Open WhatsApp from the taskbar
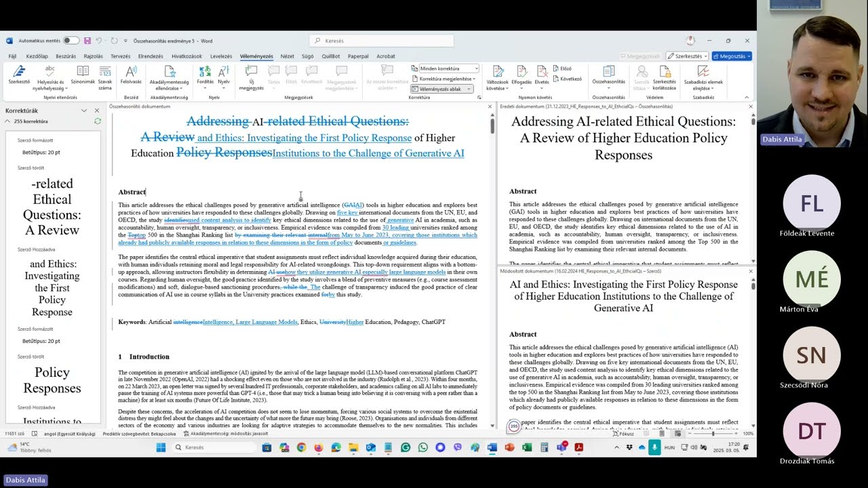This screenshot has width=868, height=488. 423,447
